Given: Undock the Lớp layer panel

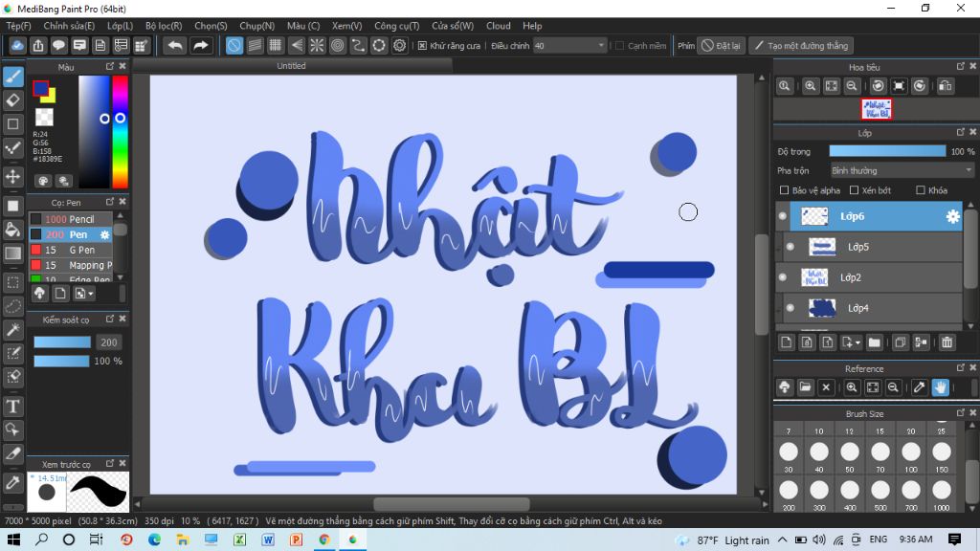Looking at the screenshot, I should point(961,132).
